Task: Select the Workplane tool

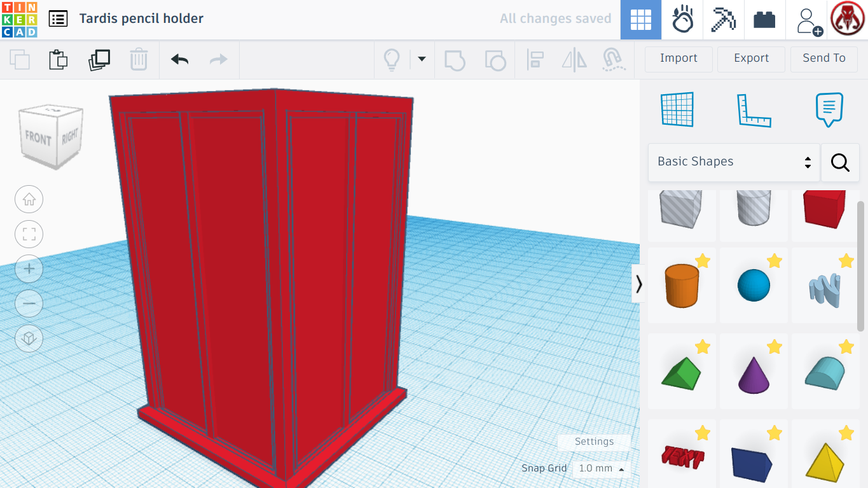Action: point(677,109)
